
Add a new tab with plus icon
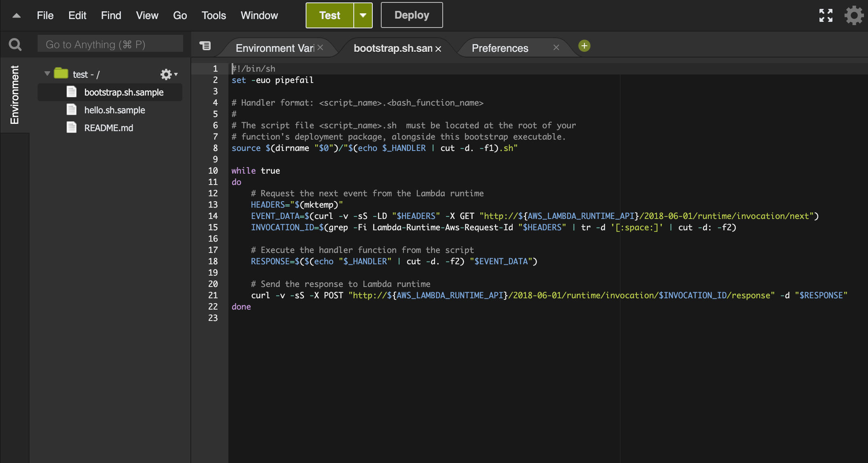tap(584, 46)
